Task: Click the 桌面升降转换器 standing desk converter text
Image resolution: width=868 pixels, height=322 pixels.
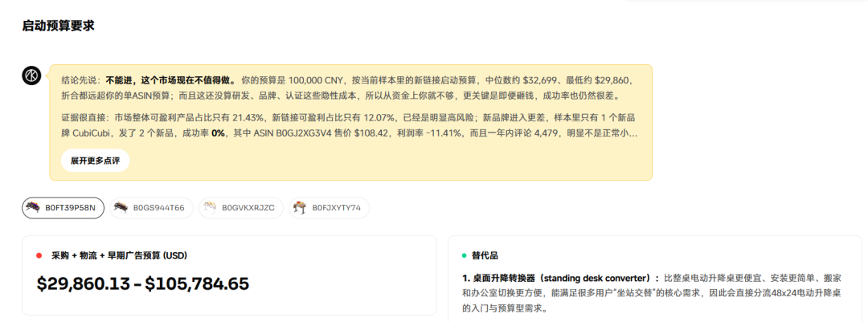Action: click(559, 277)
